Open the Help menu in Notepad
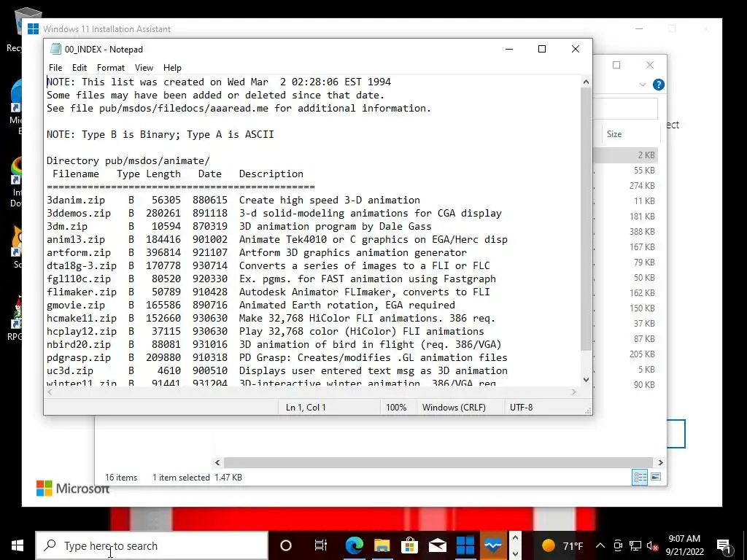This screenshot has width=747, height=560. tap(172, 68)
